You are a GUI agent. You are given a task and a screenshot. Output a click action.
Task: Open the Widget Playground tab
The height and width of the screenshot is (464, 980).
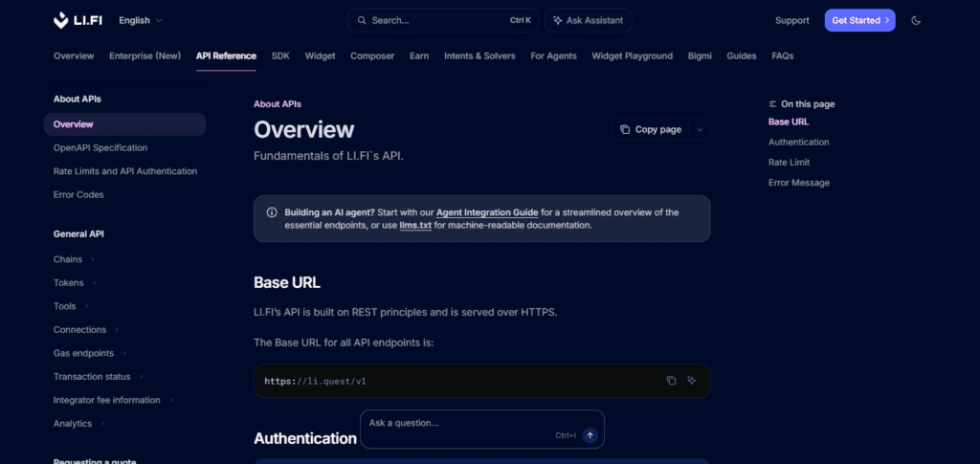coord(633,55)
